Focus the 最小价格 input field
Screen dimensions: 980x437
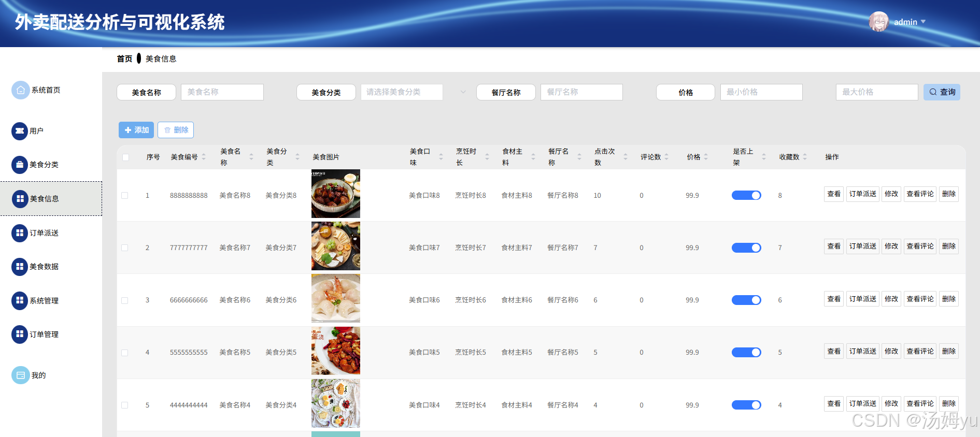(761, 92)
